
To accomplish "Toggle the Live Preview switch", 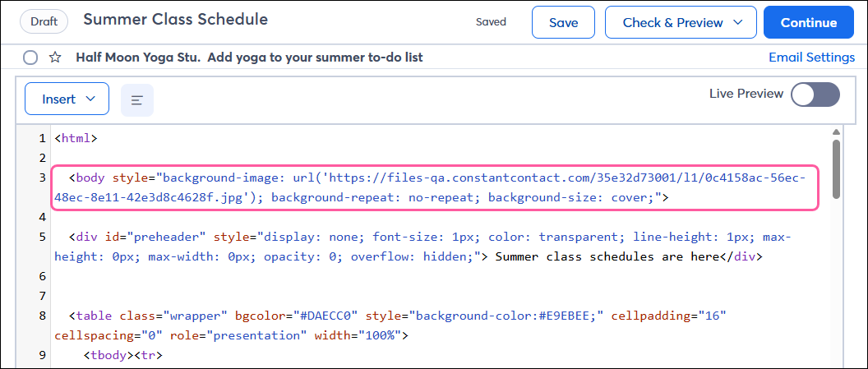I will coord(815,95).
